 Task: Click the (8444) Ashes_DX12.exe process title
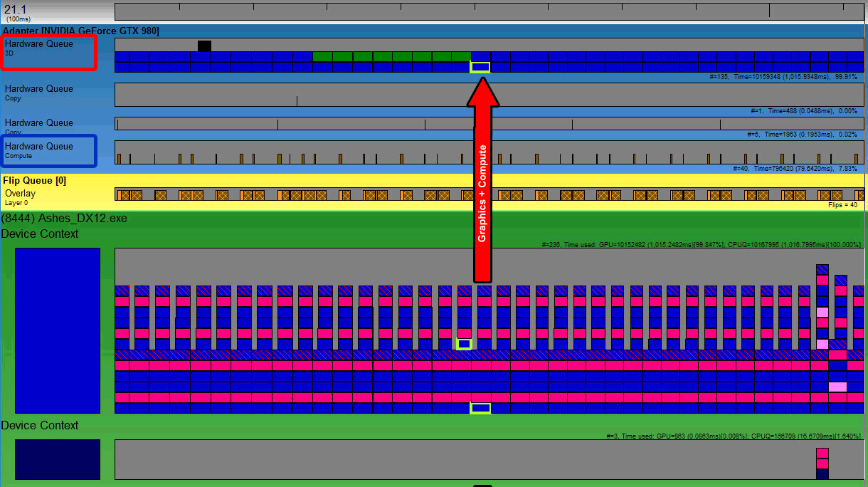point(64,218)
